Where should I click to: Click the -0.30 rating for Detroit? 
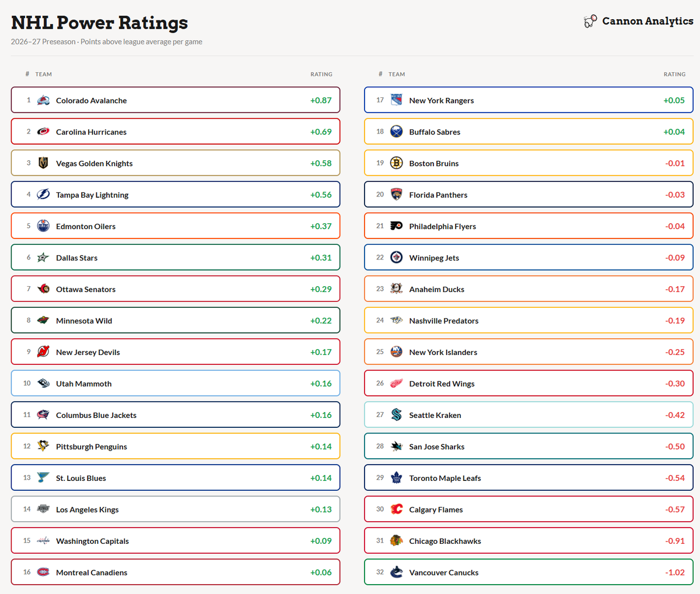(675, 384)
